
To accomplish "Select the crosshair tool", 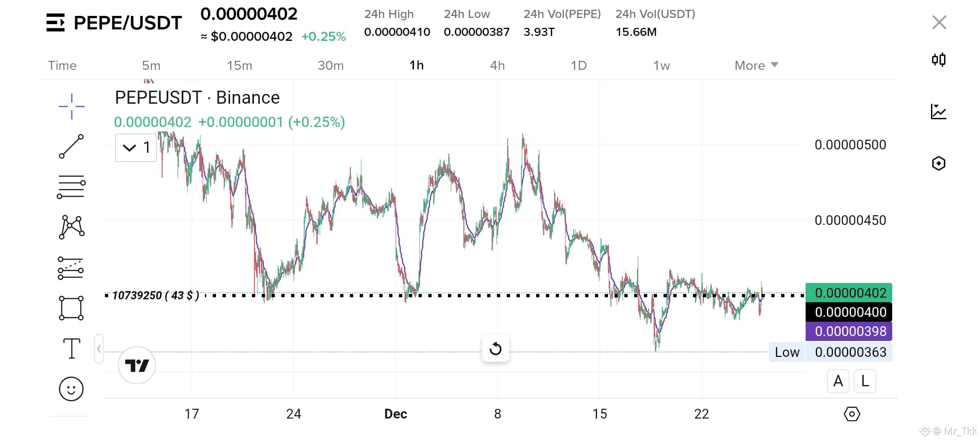I will pos(71,105).
